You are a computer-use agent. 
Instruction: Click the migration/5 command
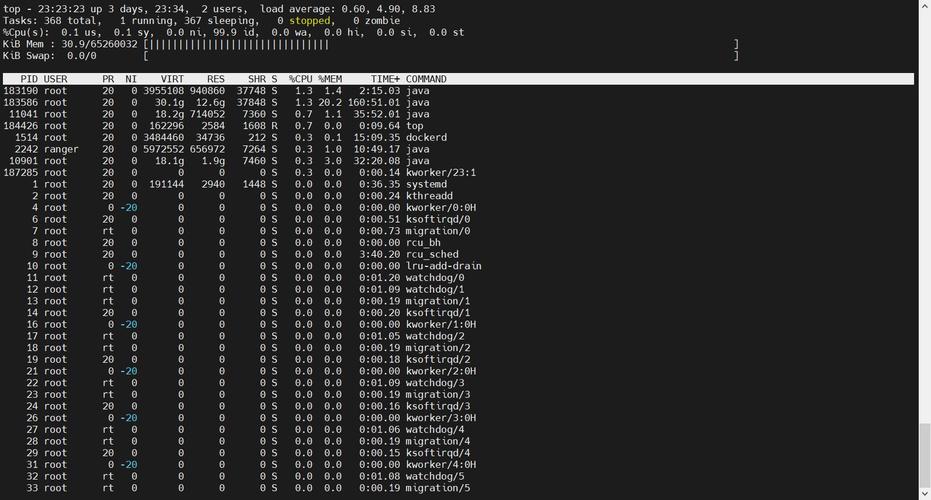[438, 488]
